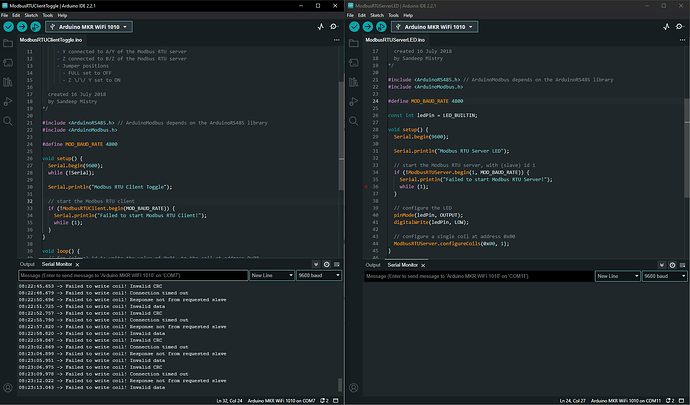This screenshot has width=690, height=405.
Task: Upload the ModbusRTUServerLED sketch
Action: 368,27
